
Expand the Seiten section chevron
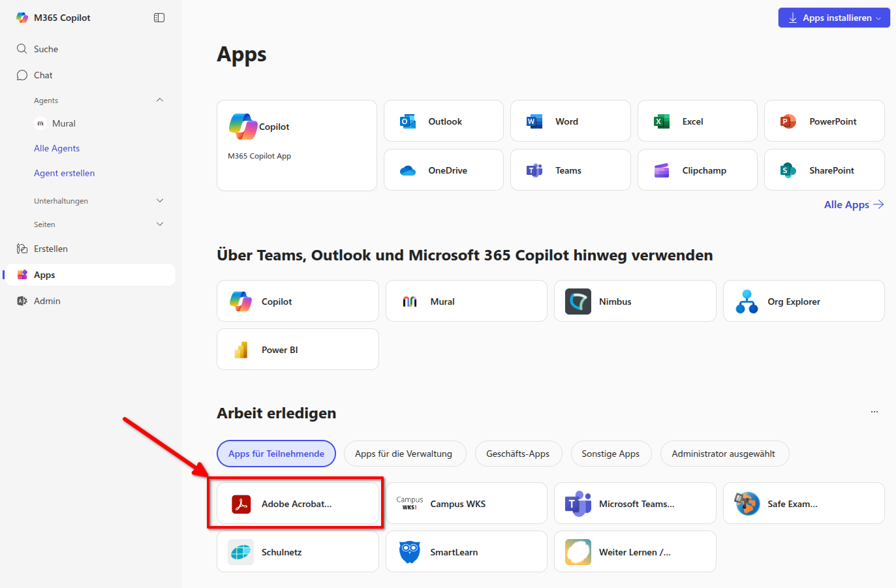(160, 224)
